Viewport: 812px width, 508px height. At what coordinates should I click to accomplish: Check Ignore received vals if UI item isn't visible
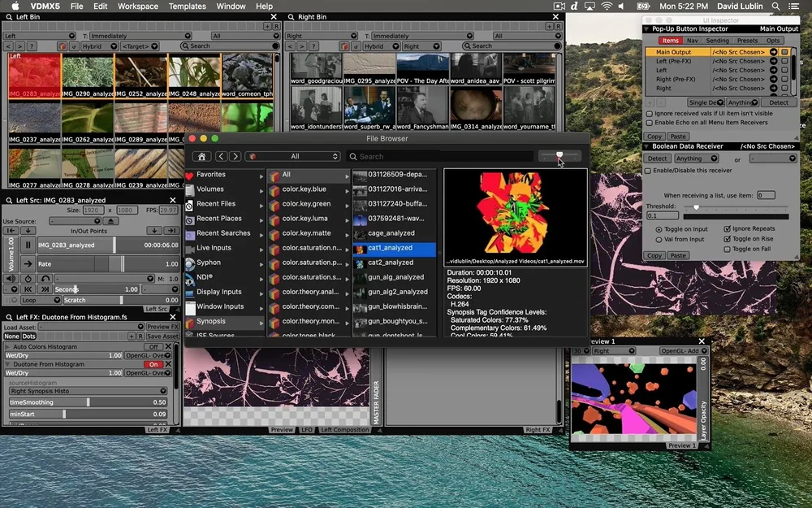click(x=650, y=114)
